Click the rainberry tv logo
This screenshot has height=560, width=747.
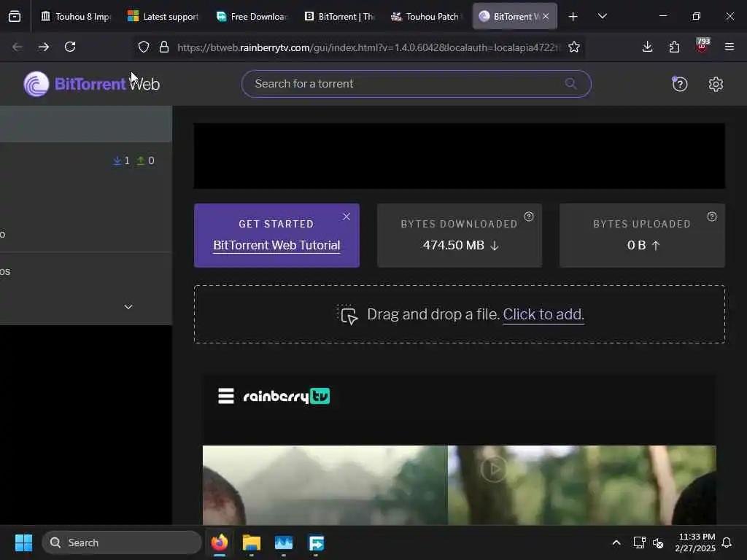tap(286, 396)
